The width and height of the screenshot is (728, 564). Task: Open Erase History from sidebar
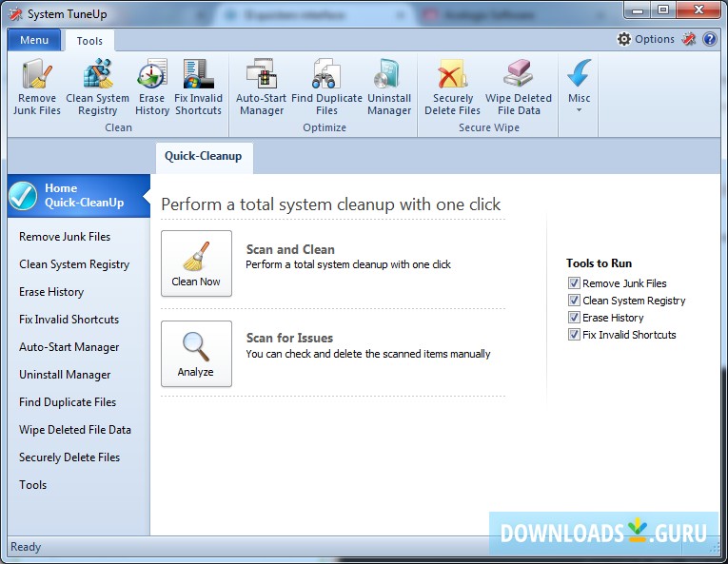tap(51, 292)
